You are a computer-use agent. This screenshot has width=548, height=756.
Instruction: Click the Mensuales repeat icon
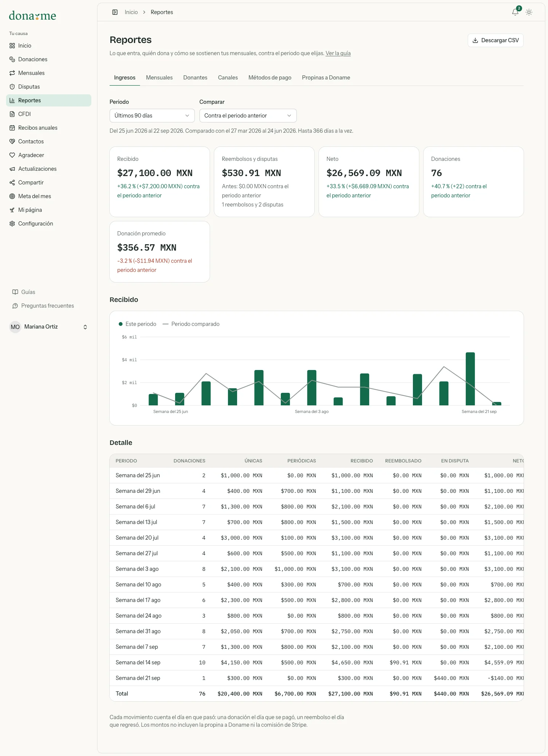pyautogui.click(x=12, y=73)
